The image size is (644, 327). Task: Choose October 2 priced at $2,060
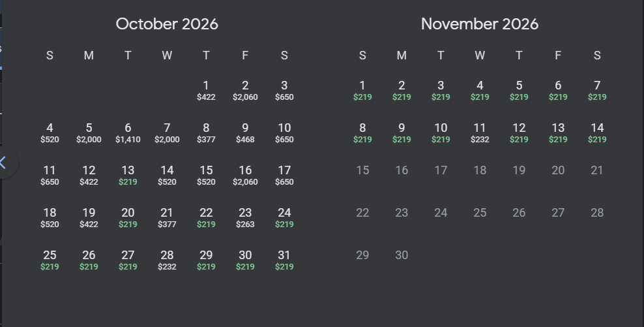pyautogui.click(x=245, y=91)
